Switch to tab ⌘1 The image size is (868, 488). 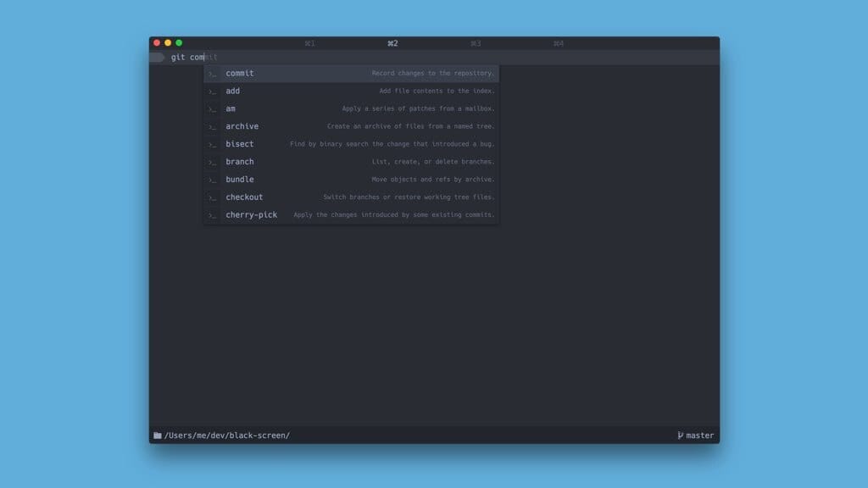(x=309, y=43)
